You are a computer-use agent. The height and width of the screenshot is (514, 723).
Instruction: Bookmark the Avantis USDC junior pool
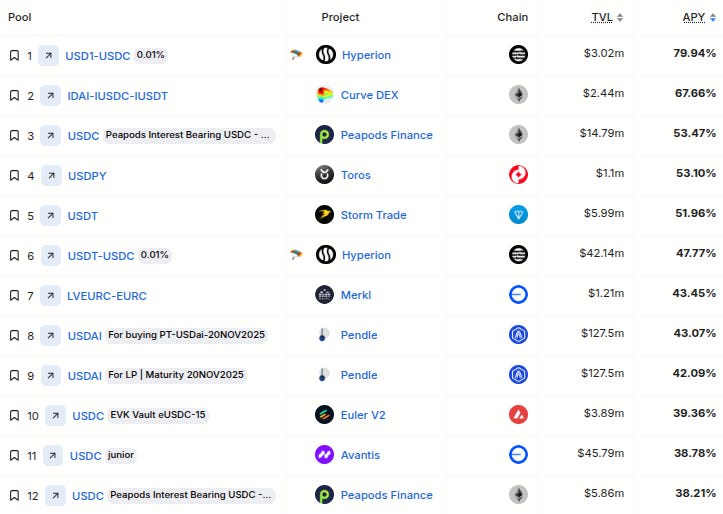14,455
